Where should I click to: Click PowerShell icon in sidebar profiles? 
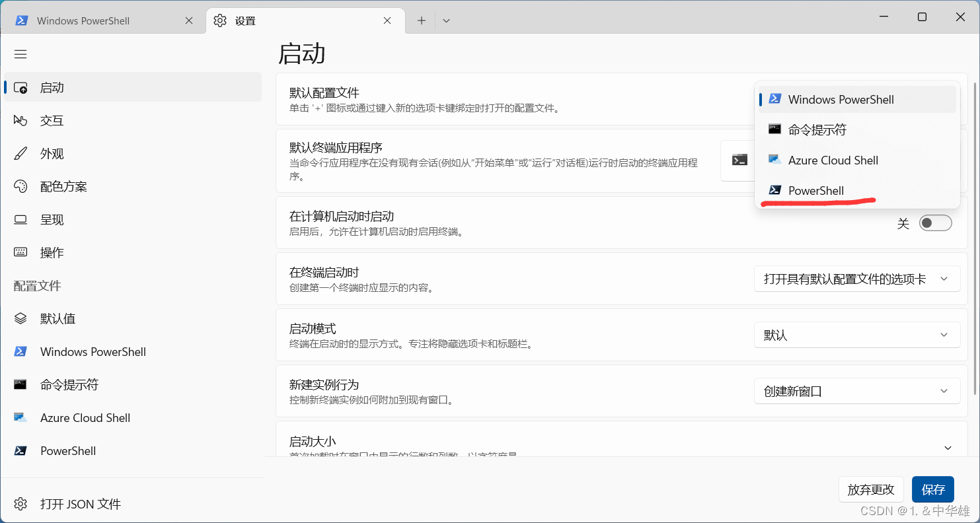pos(20,450)
